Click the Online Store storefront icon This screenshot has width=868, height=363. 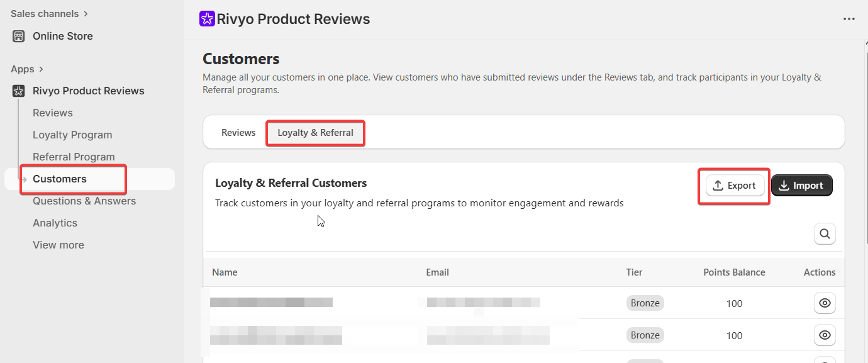(19, 36)
